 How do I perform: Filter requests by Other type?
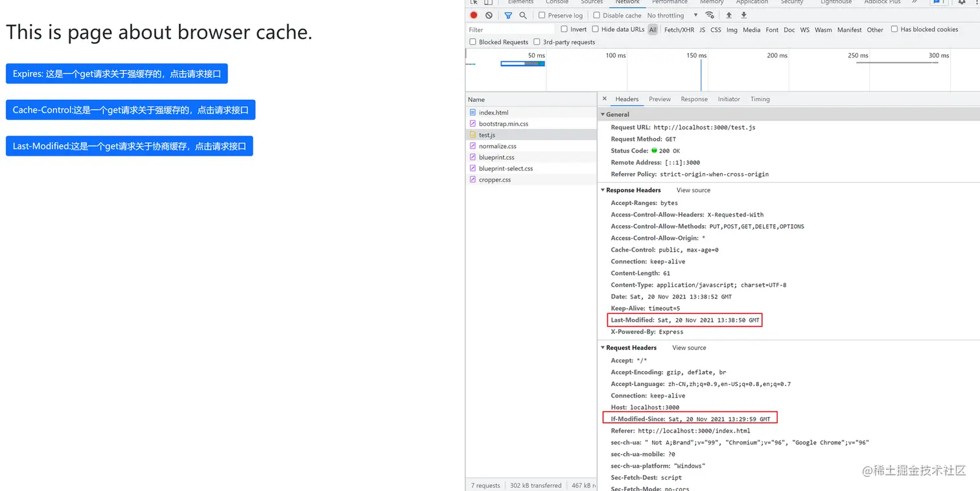875,30
